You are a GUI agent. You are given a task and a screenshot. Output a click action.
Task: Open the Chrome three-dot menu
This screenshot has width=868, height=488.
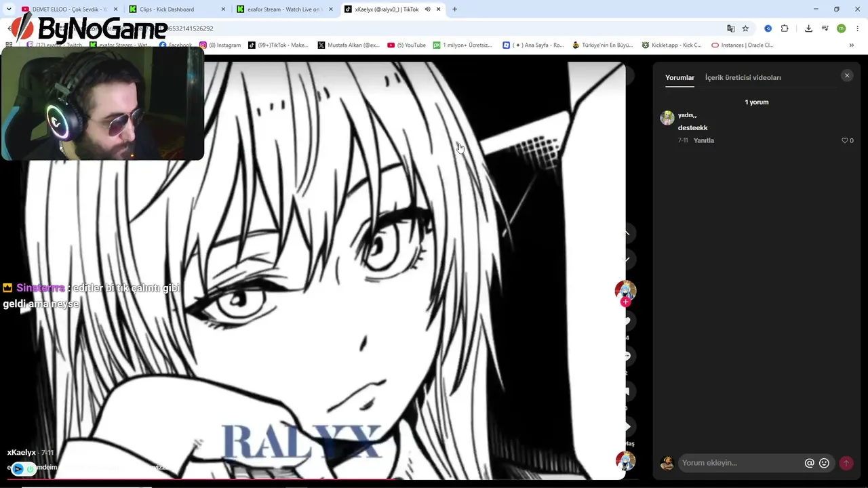pos(858,28)
